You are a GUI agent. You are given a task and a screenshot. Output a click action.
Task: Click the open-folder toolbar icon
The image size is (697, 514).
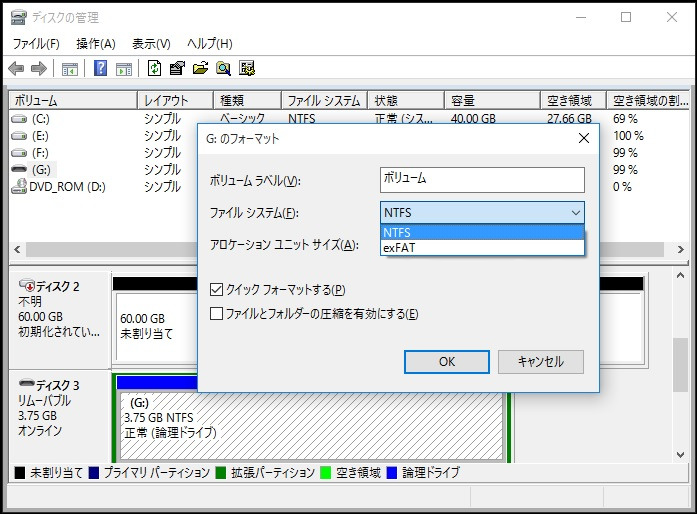pos(200,68)
